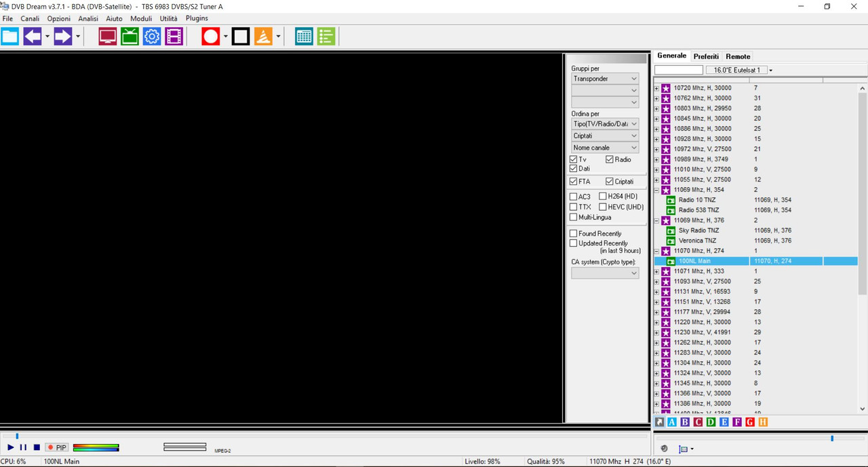Select the Sky Radio TNZ channel
This screenshot has height=467, width=868.
698,230
